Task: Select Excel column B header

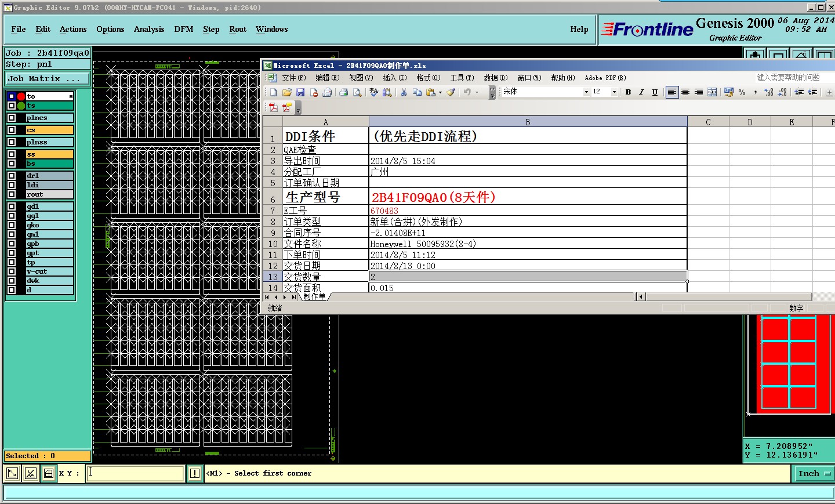Action: [x=528, y=122]
